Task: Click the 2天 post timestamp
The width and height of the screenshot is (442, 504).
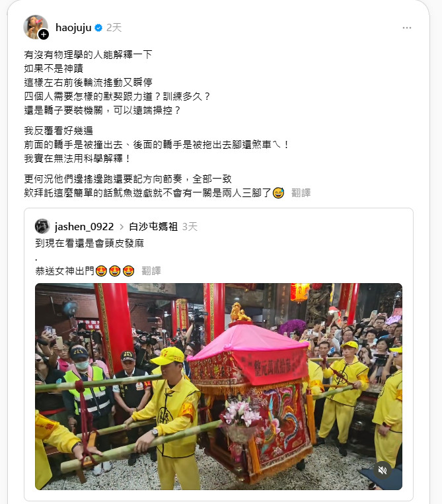Action: (x=114, y=28)
